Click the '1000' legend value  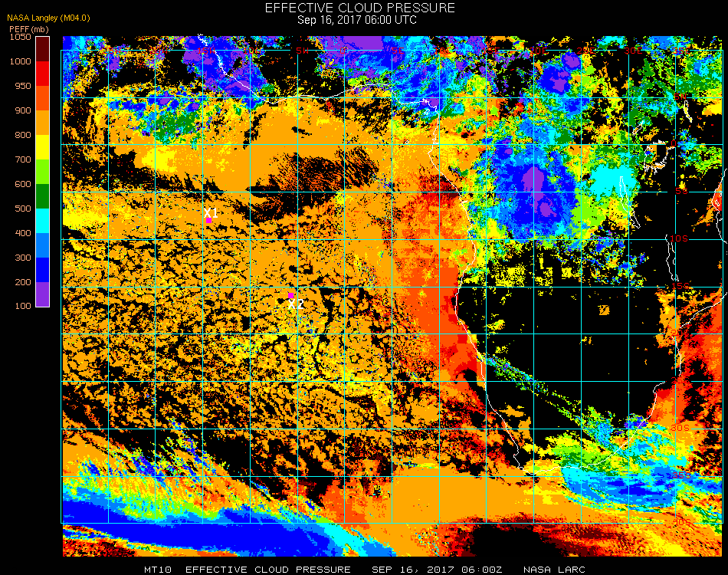21,61
